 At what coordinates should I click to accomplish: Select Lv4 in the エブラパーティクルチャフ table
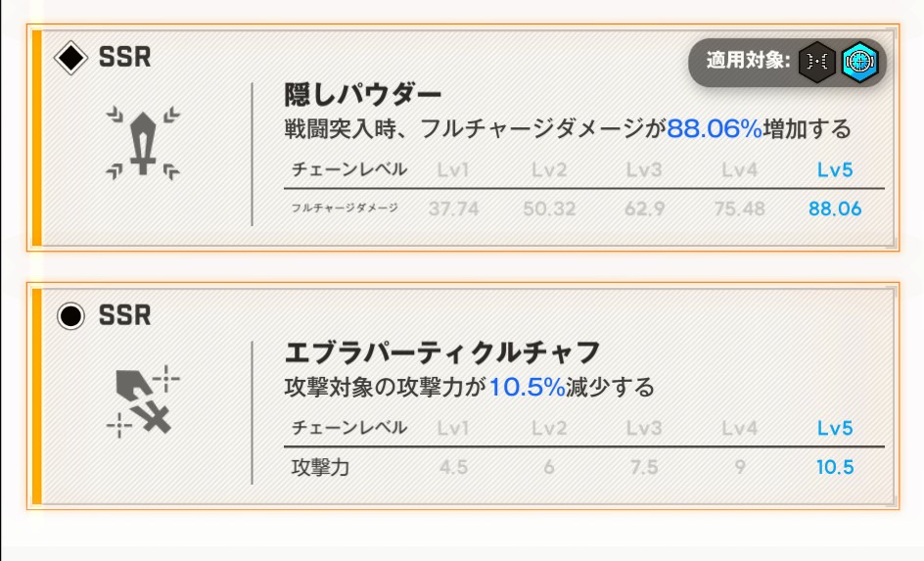[x=740, y=428]
